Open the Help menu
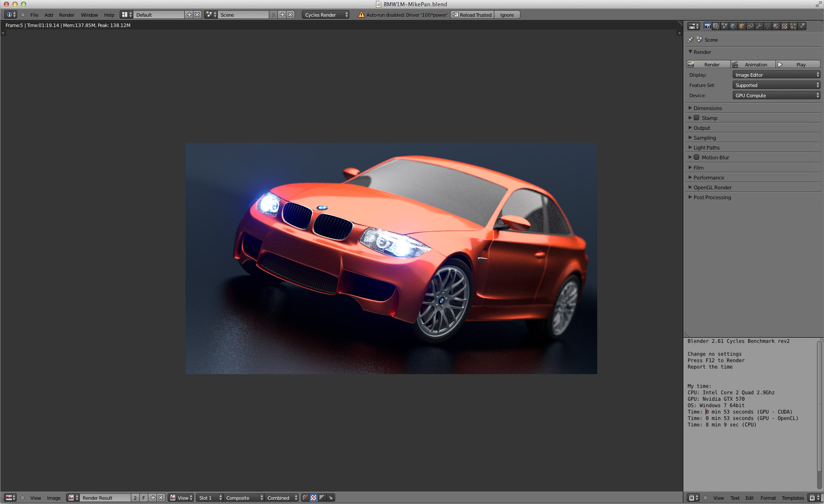Image resolution: width=824 pixels, height=504 pixels. pos(109,15)
